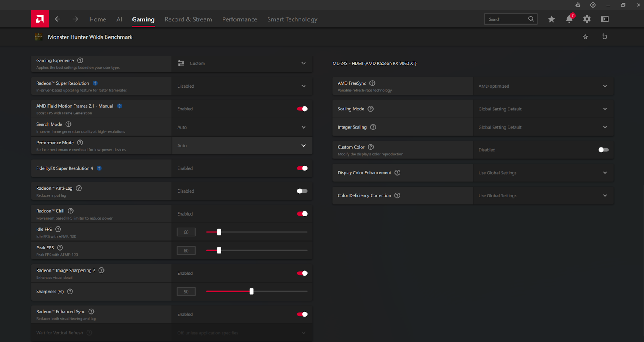
Task: Show help for Search Mode
Action: click(68, 124)
